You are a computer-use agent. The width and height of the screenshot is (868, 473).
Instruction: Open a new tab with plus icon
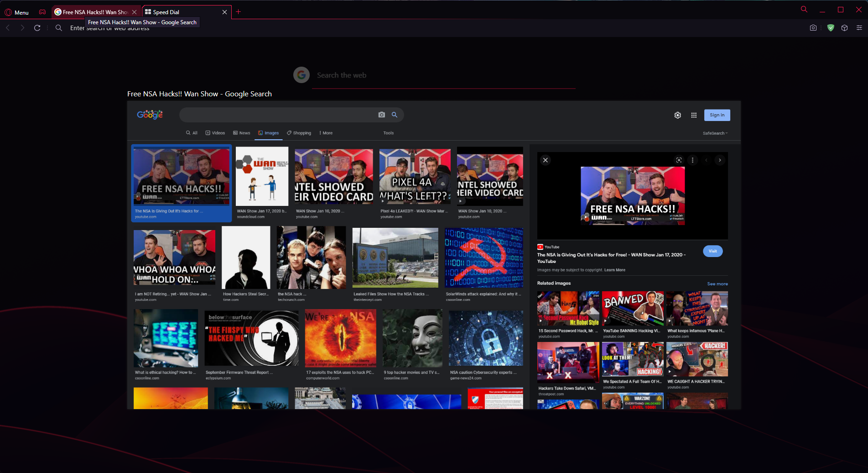238,12
